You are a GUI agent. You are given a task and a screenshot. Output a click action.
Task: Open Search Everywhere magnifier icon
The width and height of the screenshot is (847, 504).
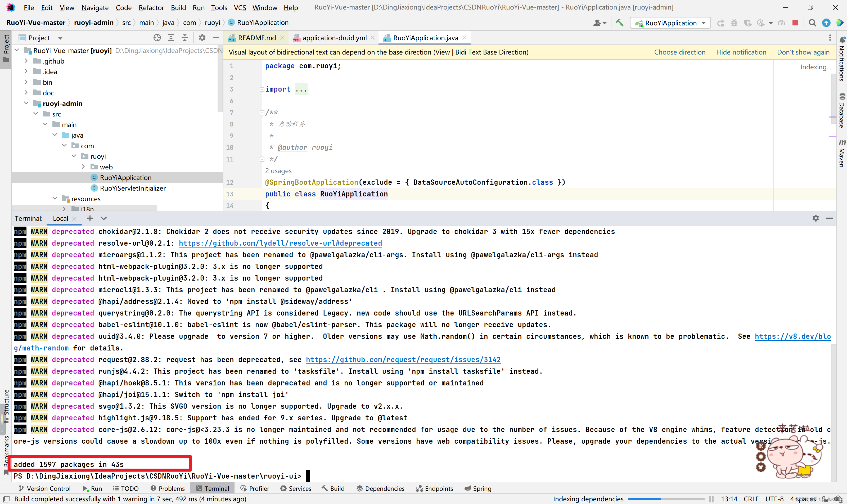tap(812, 23)
